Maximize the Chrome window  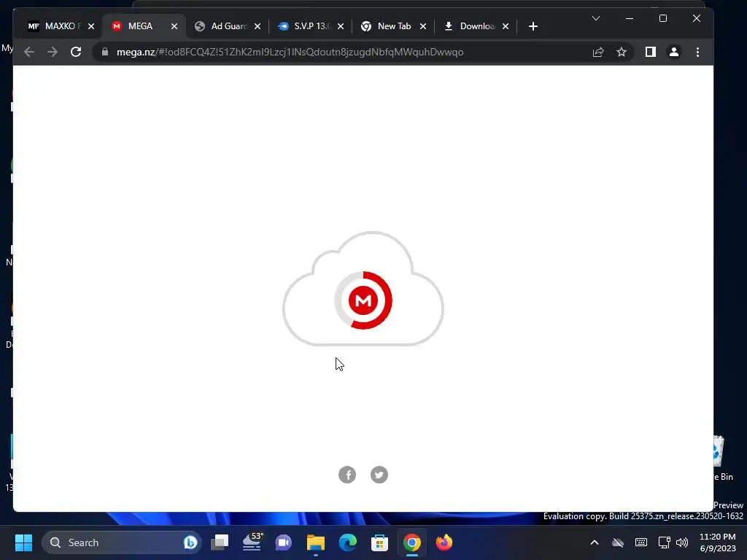point(662,18)
